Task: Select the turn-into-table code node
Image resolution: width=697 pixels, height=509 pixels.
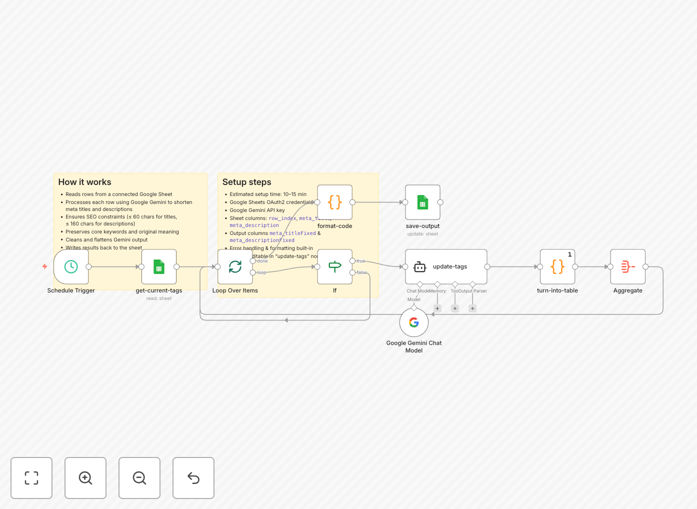Action: click(x=557, y=267)
